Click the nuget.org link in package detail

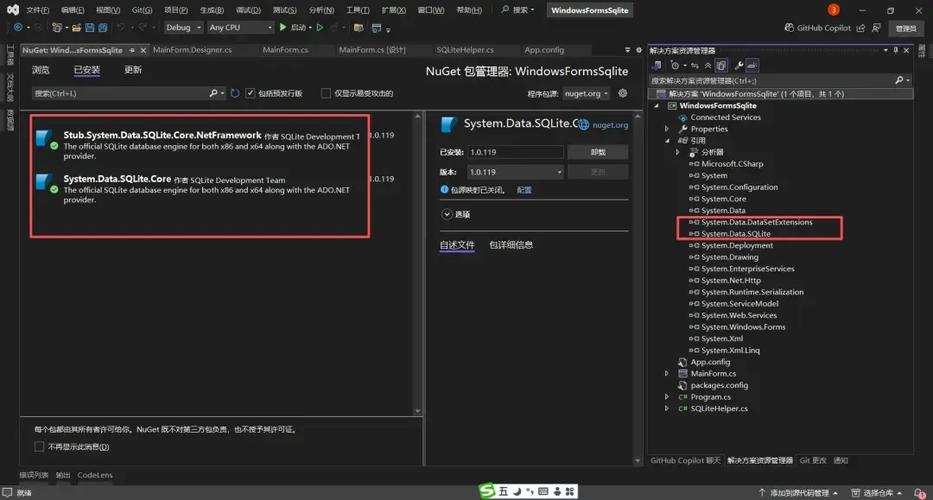[x=610, y=125]
